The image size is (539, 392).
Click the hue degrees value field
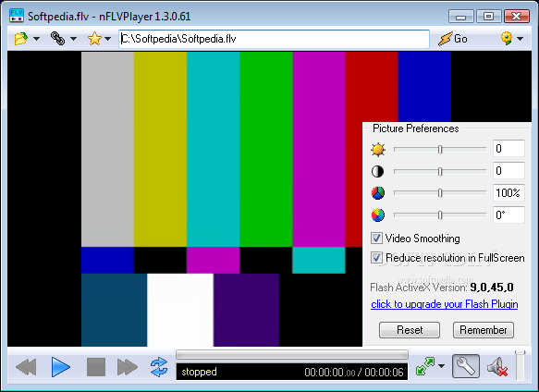click(x=508, y=214)
